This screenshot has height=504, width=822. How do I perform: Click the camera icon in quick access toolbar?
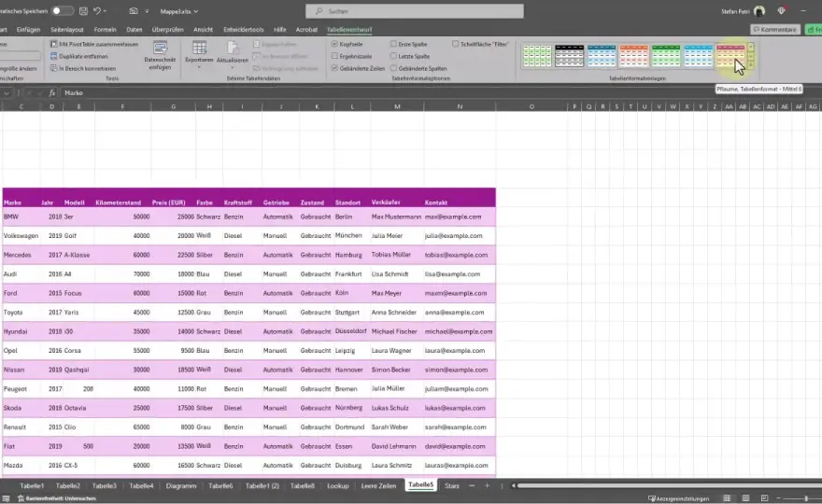coord(134,11)
